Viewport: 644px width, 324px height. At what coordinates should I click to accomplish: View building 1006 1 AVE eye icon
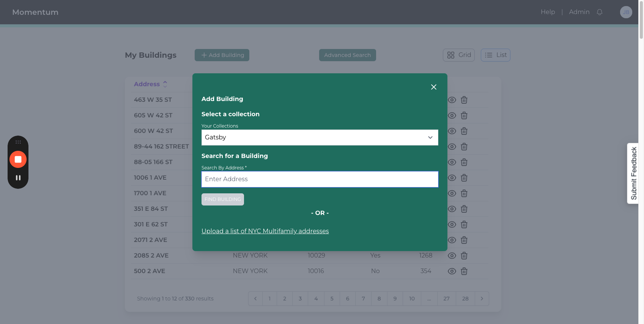(452, 178)
